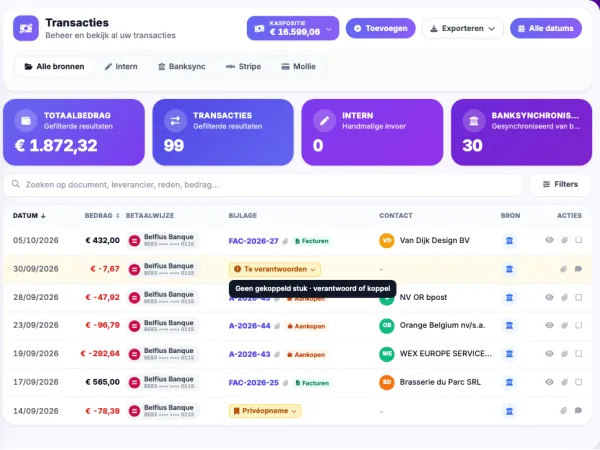The image size is (600, 450).
Task: View the WEX EUROPE SERVICE transaction
Action: pyautogui.click(x=549, y=354)
